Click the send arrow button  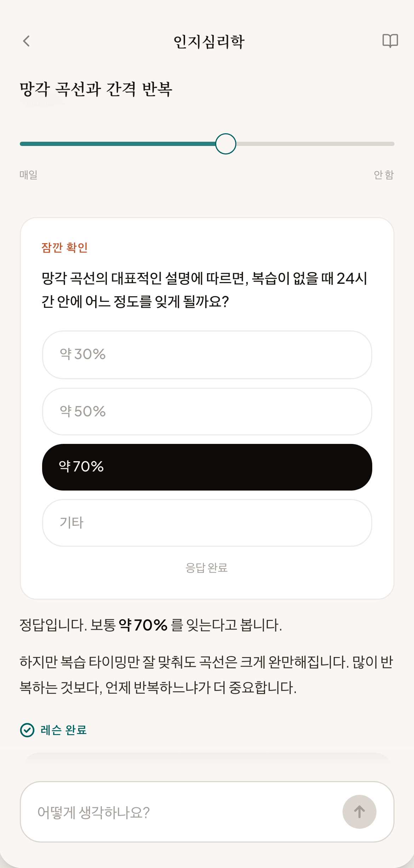[x=359, y=812]
